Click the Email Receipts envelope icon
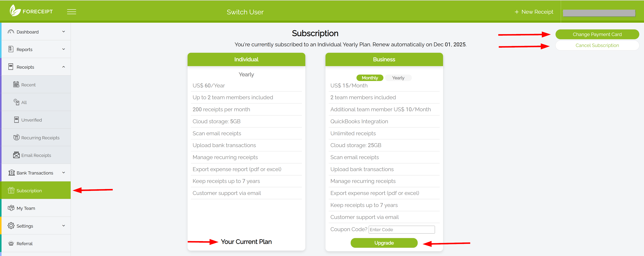Image resolution: width=644 pixels, height=256 pixels. point(16,155)
